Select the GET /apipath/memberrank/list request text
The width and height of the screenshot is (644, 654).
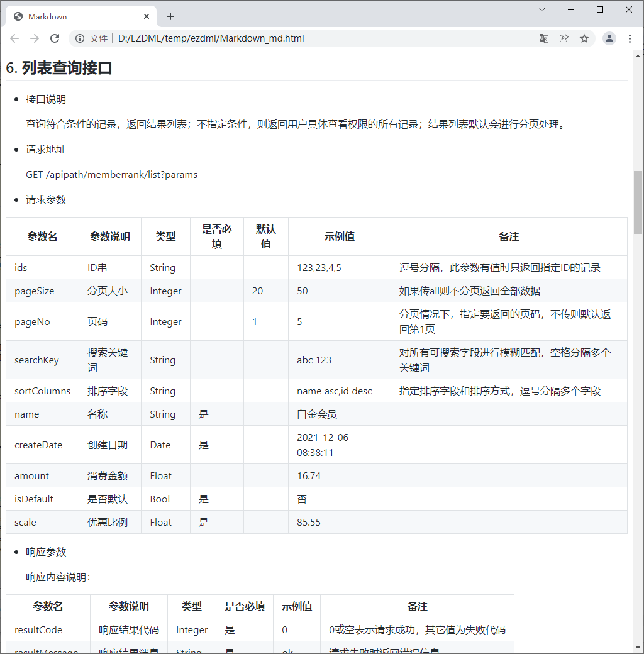[x=111, y=174]
